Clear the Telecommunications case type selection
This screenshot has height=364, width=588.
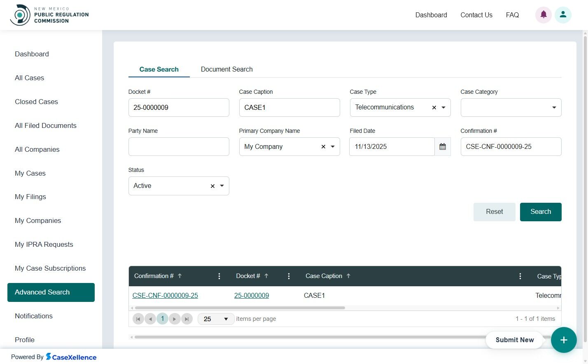(434, 107)
